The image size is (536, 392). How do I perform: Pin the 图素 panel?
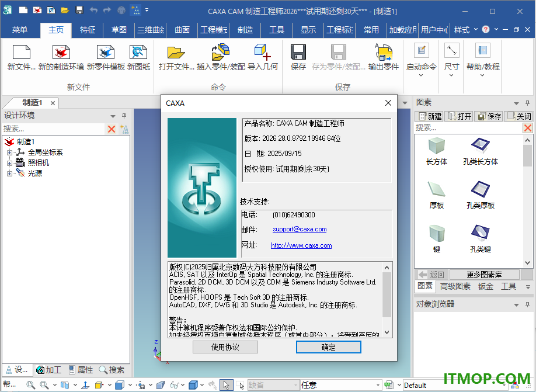tap(527, 103)
